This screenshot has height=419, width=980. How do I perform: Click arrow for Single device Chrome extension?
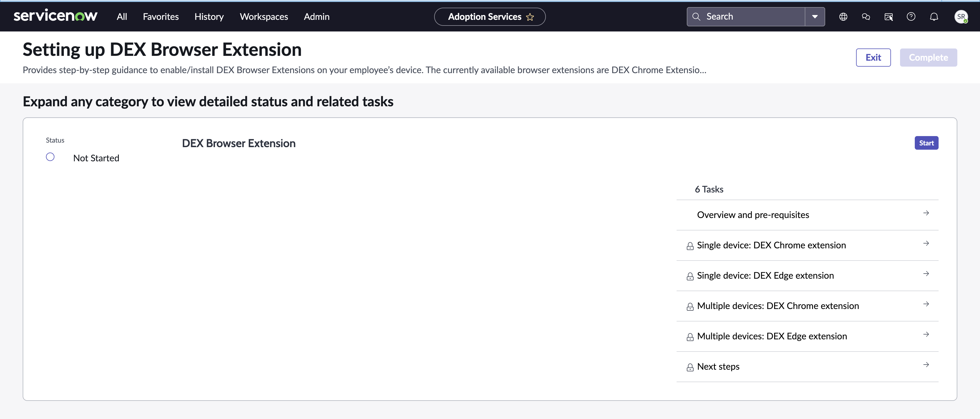click(926, 243)
